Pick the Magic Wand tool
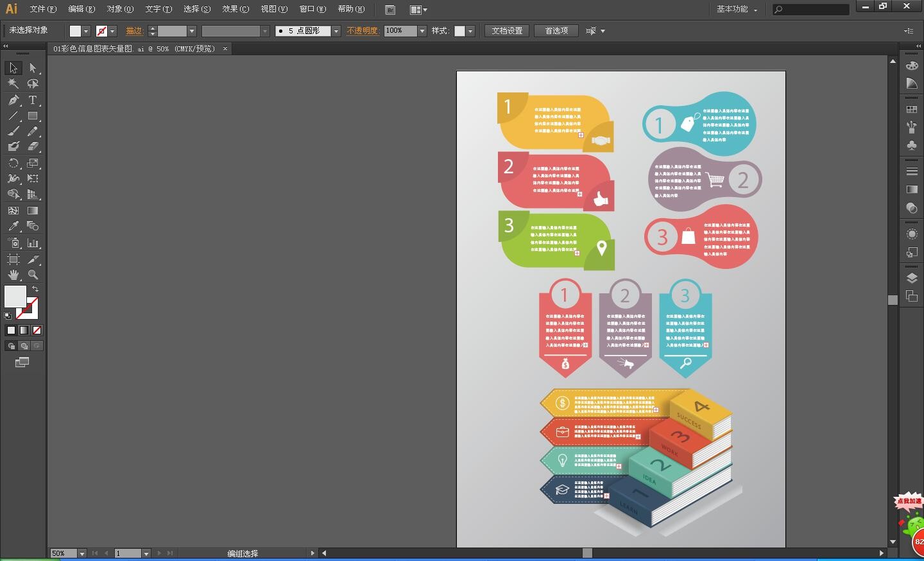 point(13,83)
